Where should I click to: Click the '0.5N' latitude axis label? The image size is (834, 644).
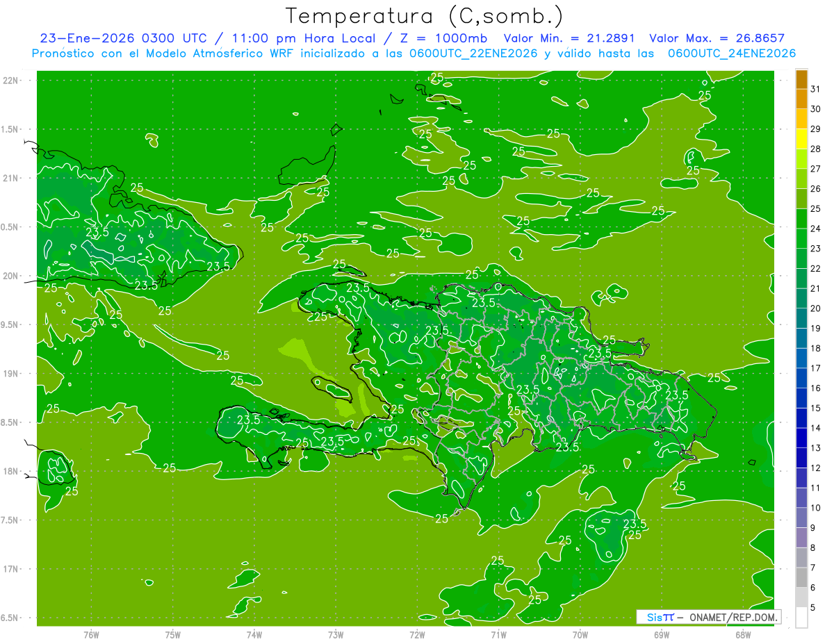pos(10,227)
